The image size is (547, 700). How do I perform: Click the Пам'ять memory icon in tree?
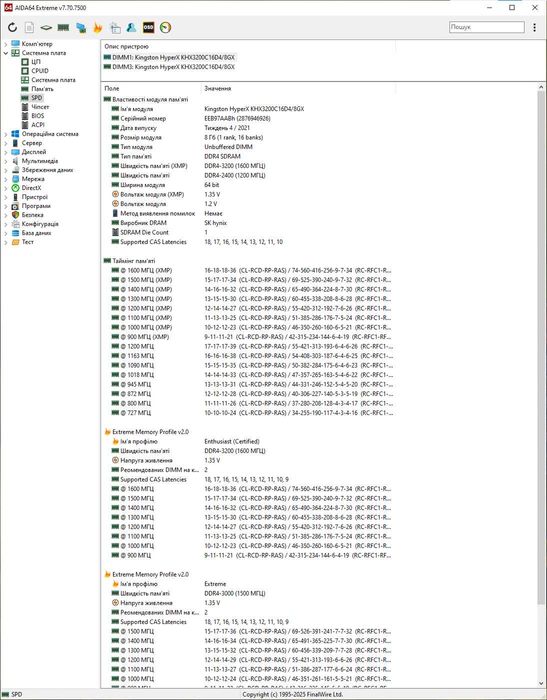[x=25, y=89]
